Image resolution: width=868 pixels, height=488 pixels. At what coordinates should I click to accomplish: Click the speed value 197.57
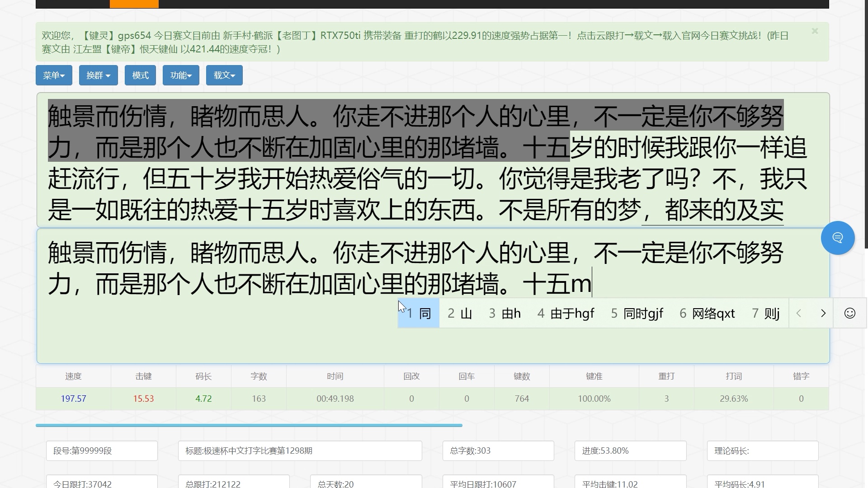tap(73, 399)
